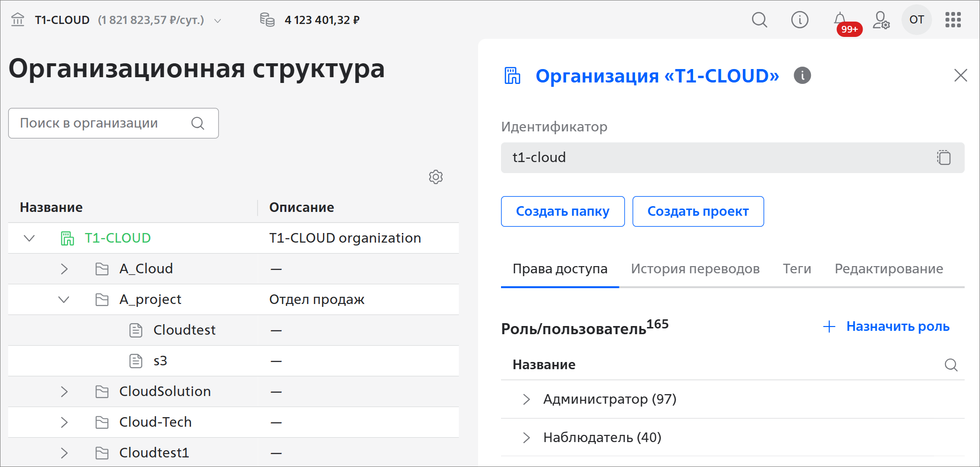
Task: Open global search magnifier in top bar
Action: (x=759, y=20)
